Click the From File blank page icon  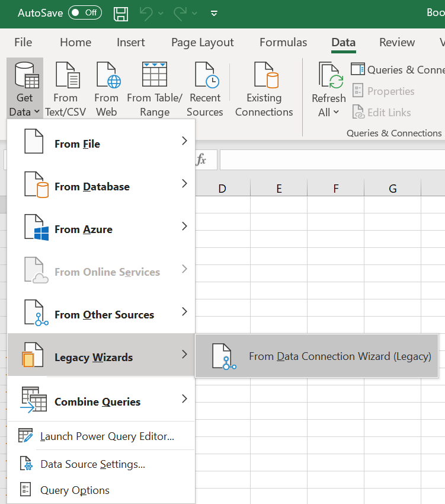(x=34, y=141)
